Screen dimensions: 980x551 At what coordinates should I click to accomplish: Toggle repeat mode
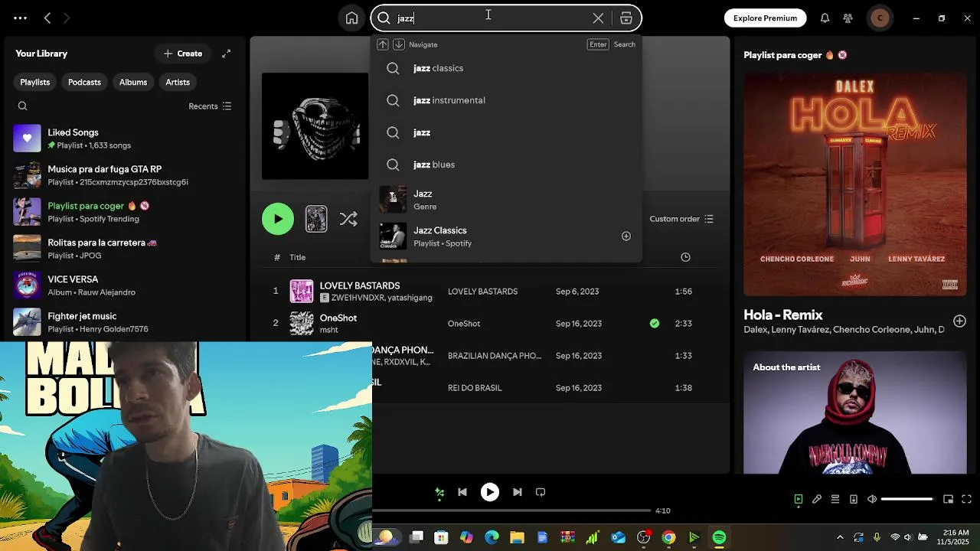click(x=541, y=492)
